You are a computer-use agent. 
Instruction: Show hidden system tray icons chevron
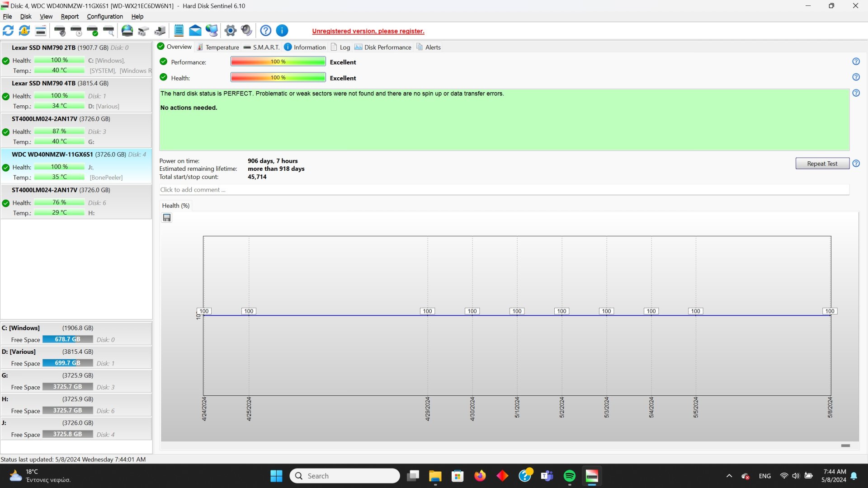[729, 476]
